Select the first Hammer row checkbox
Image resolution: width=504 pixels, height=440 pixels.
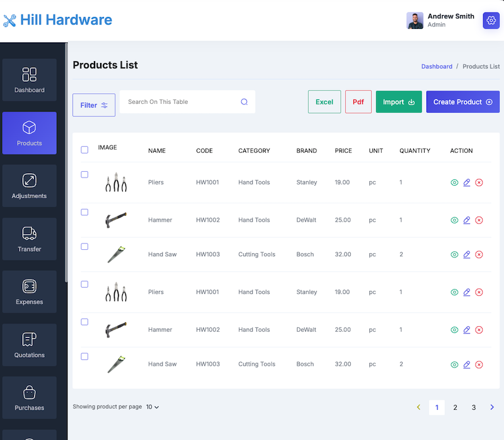coord(84,212)
